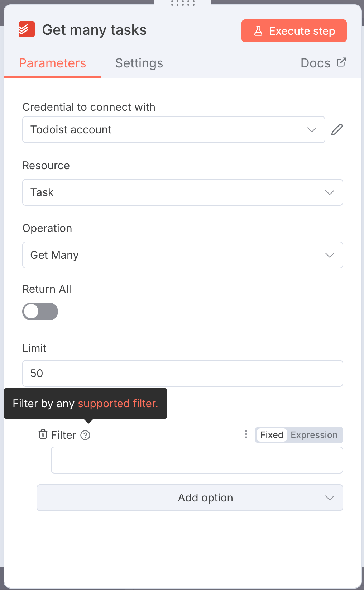The height and width of the screenshot is (590, 364).
Task: Select the Parameters tab
Action: (52, 63)
